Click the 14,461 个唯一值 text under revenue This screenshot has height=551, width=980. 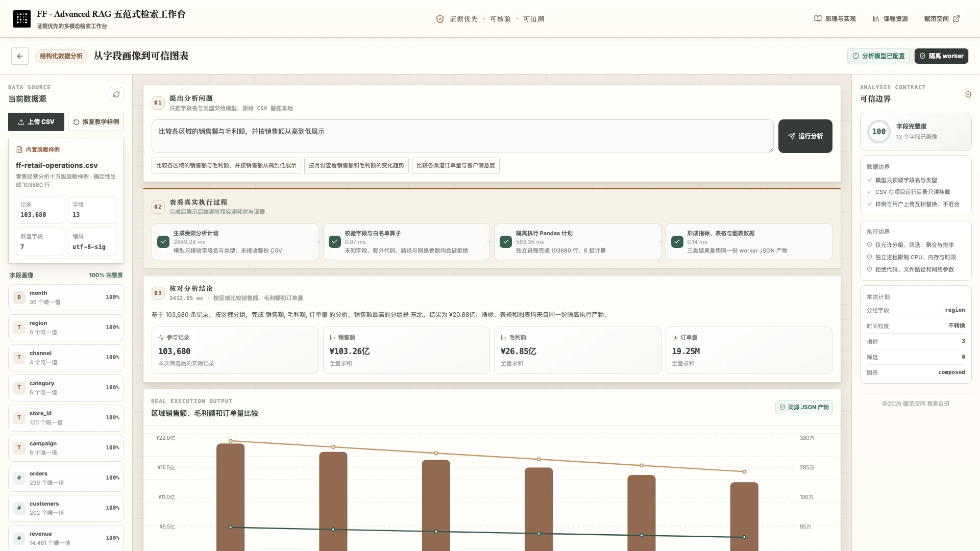50,543
